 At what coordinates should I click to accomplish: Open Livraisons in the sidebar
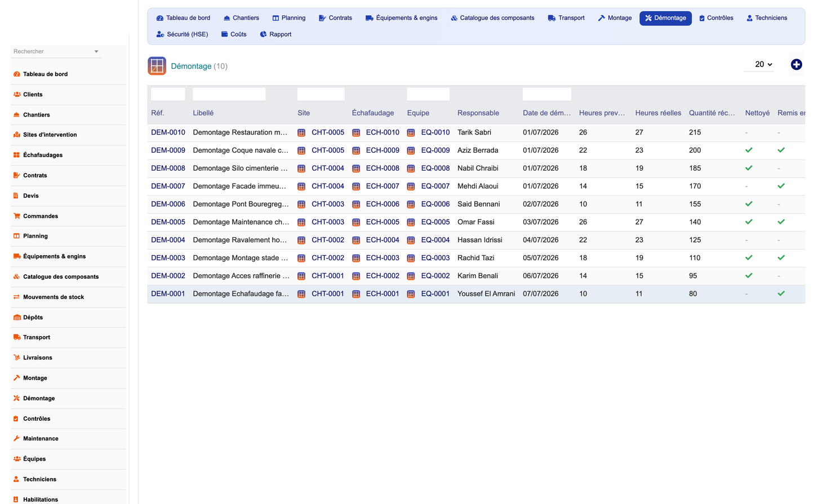pos(37,358)
